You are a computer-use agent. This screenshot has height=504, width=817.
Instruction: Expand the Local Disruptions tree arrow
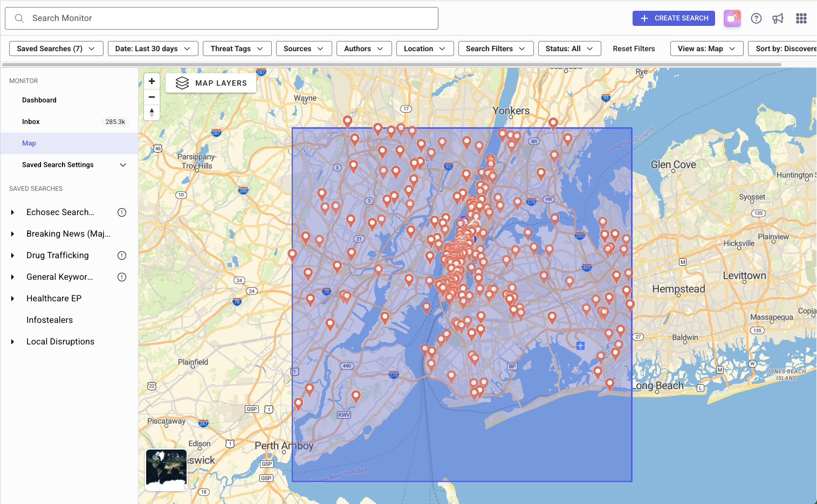[x=12, y=342]
